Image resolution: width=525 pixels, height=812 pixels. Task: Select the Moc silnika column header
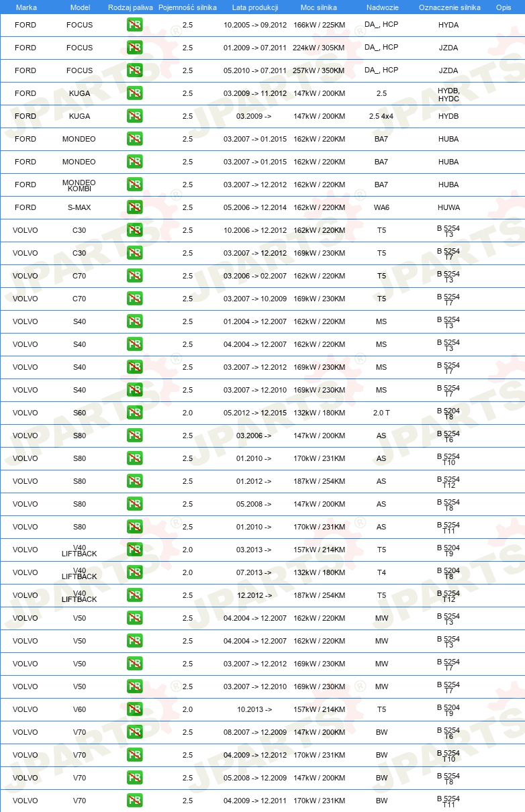tap(319, 7)
